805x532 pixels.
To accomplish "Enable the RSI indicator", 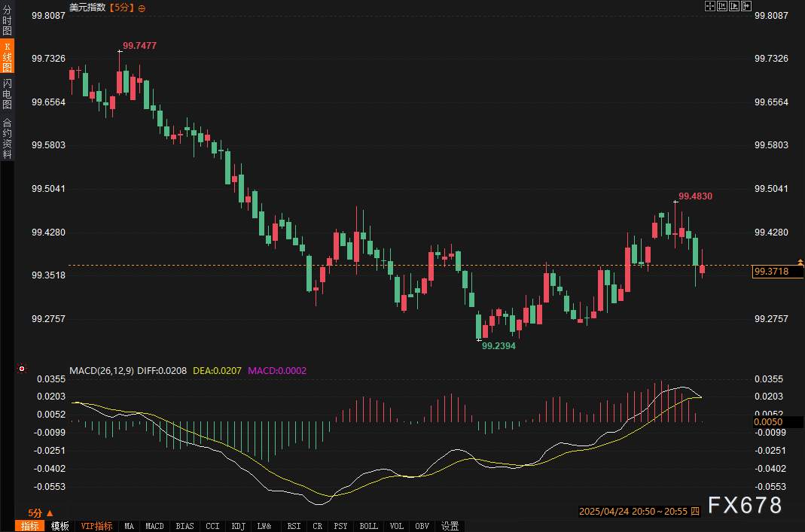I will click(294, 526).
